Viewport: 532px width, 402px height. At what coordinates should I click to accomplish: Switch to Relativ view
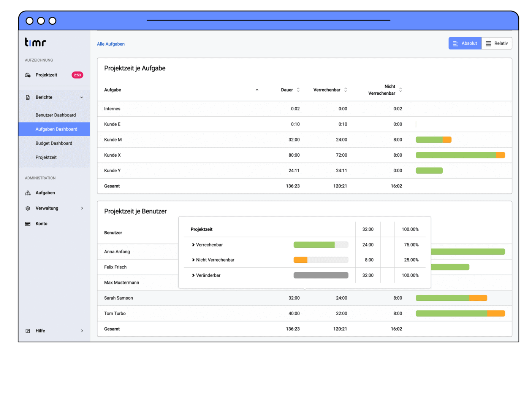click(497, 43)
